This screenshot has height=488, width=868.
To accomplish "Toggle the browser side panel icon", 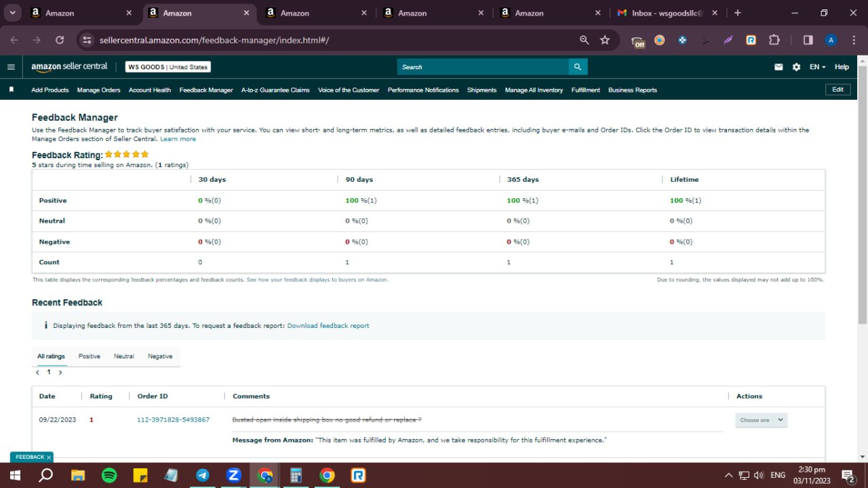I will point(808,40).
